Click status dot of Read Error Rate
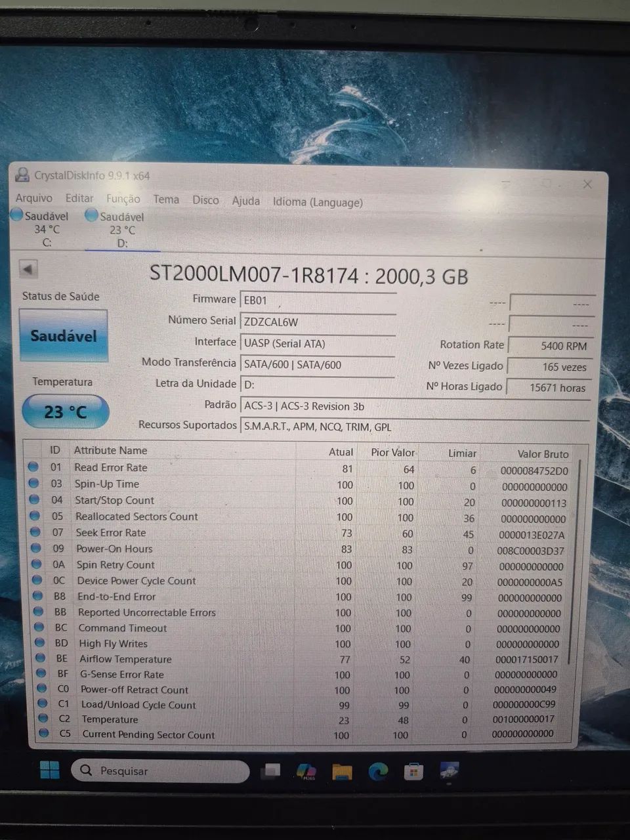 click(33, 467)
